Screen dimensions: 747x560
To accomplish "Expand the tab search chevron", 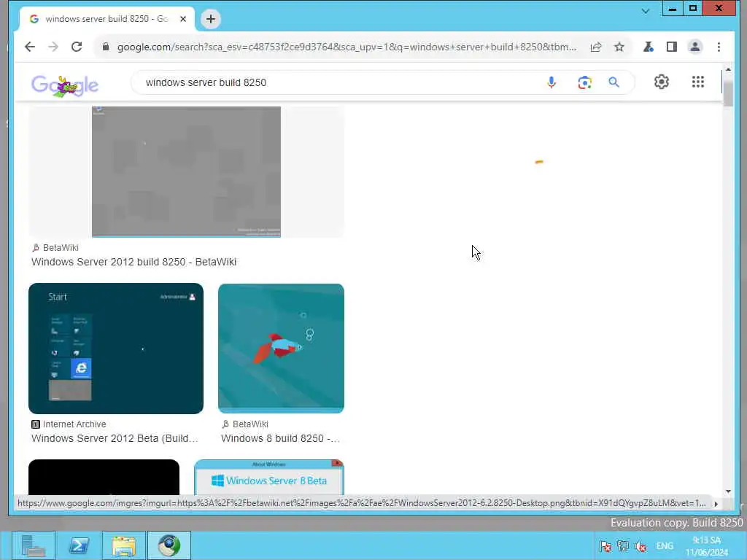I will tap(645, 10).
